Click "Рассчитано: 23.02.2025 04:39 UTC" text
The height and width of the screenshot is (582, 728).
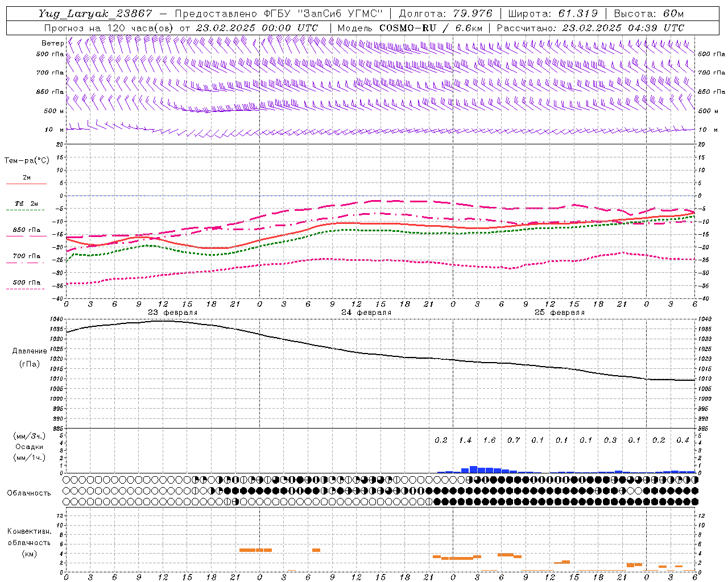pos(590,28)
